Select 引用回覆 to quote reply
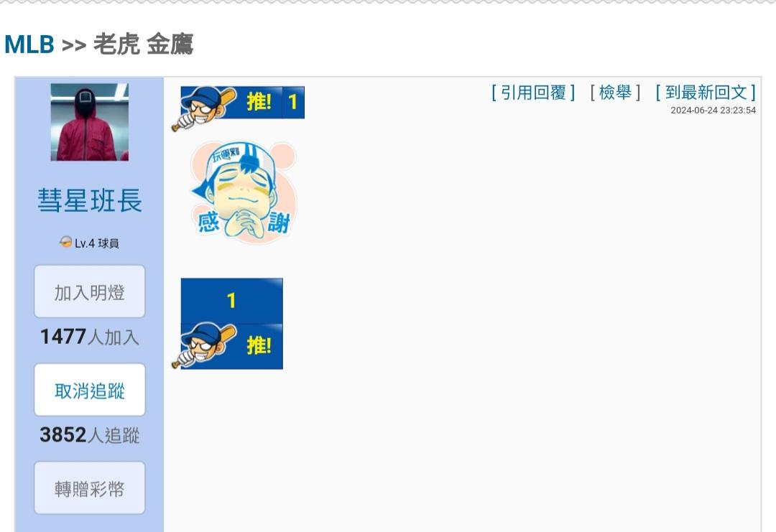This screenshot has height=532, width=776. [533, 93]
